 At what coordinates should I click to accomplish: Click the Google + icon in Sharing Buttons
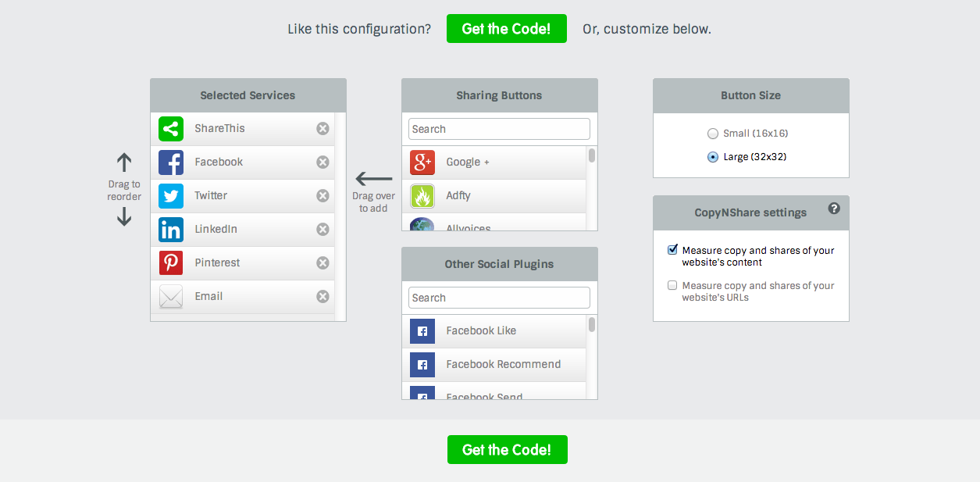[x=422, y=162]
